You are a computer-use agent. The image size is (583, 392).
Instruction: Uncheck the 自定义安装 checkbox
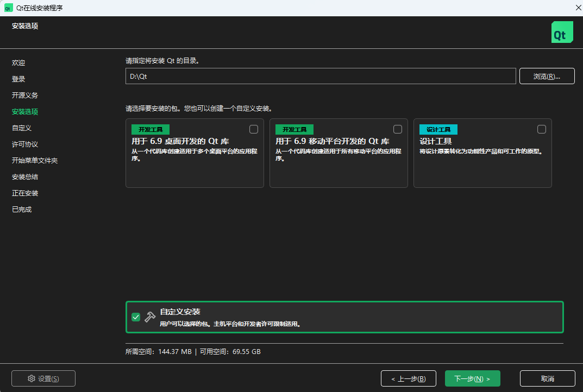tap(136, 317)
